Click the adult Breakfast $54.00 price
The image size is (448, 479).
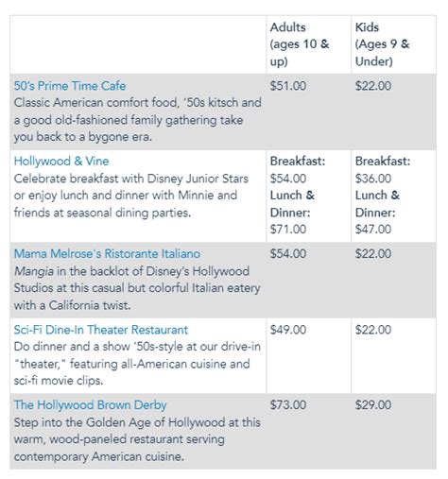tap(288, 179)
